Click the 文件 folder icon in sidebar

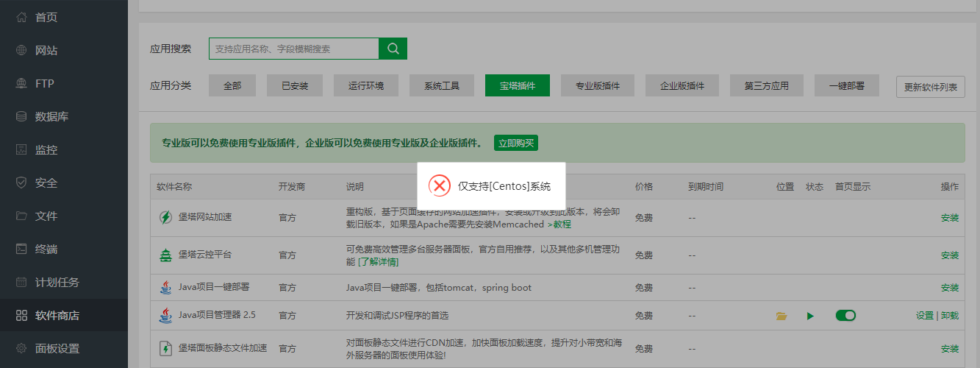(21, 216)
